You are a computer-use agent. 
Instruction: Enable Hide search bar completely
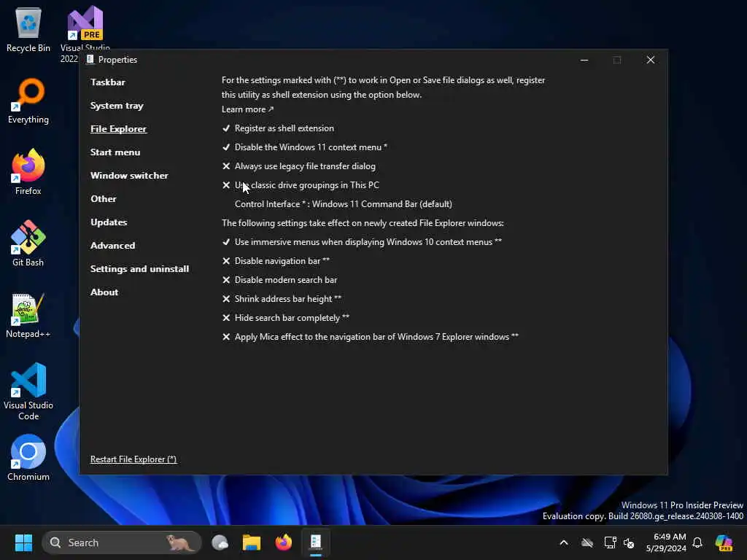coord(285,318)
